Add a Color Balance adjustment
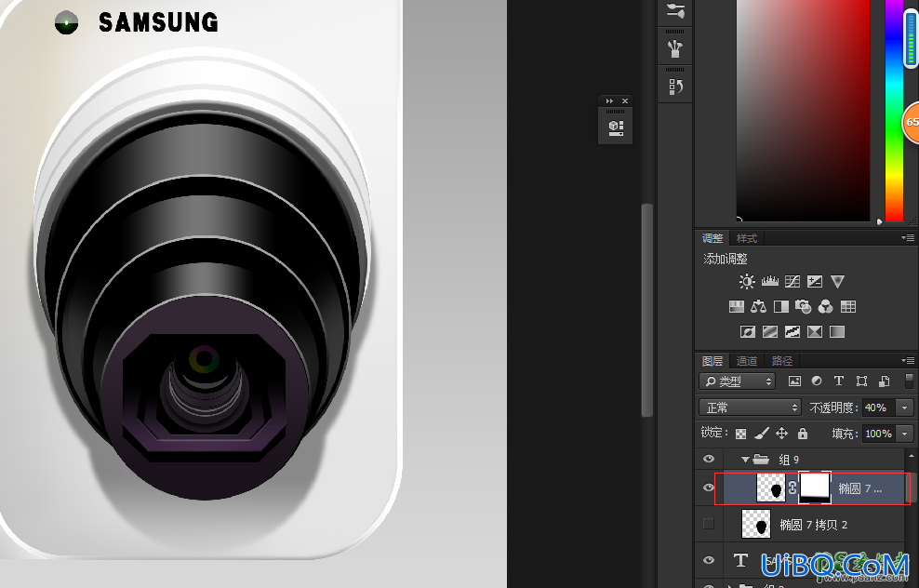Image resolution: width=919 pixels, height=588 pixels. point(758,307)
